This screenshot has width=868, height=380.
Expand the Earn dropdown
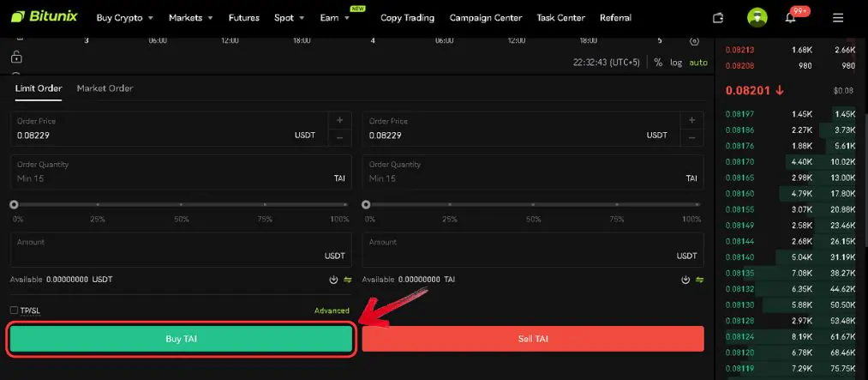pyautogui.click(x=334, y=18)
